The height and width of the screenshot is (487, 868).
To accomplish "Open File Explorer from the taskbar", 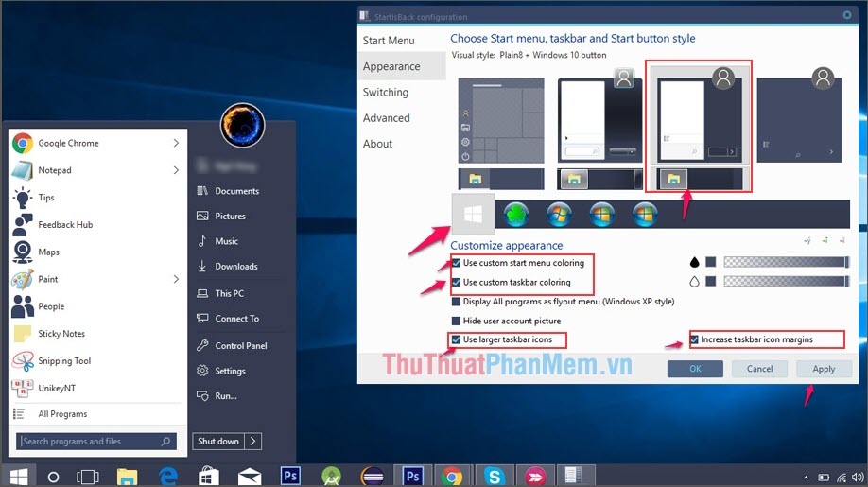I will pyautogui.click(x=127, y=477).
